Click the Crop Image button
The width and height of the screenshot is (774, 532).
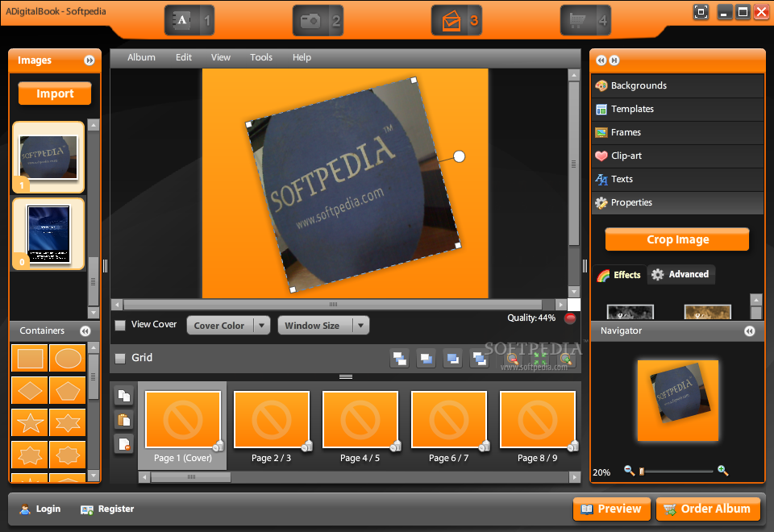677,239
